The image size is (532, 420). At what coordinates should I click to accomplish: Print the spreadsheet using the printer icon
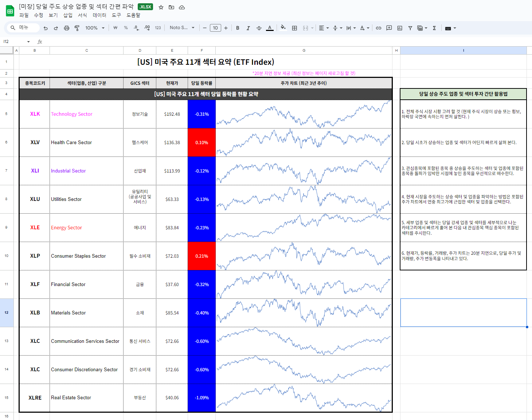point(66,28)
